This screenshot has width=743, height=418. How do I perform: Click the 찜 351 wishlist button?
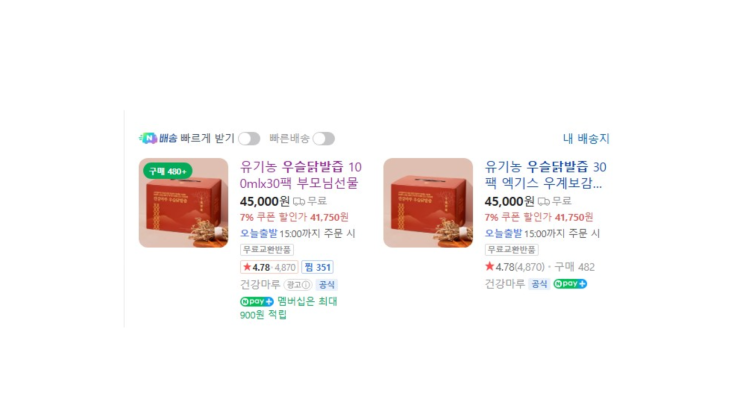[x=317, y=267]
